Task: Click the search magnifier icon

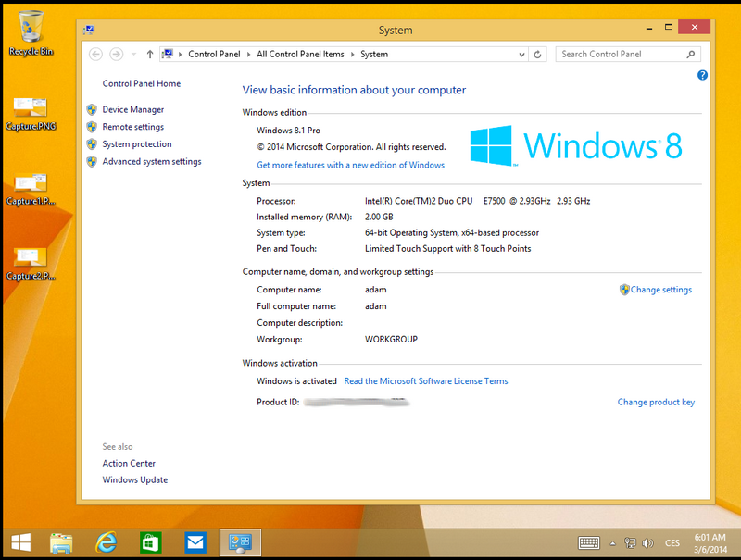Action: [690, 55]
